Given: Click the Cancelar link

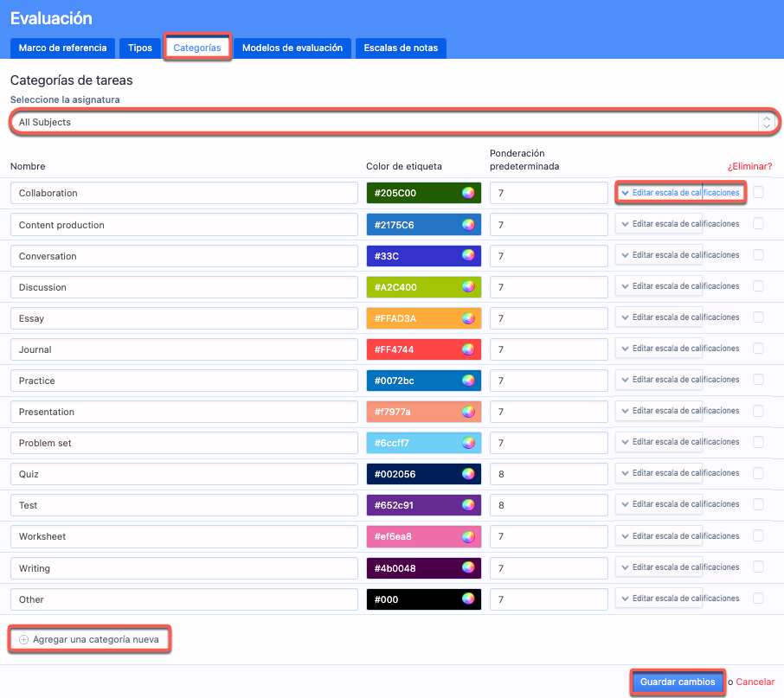Looking at the screenshot, I should pyautogui.click(x=755, y=682).
